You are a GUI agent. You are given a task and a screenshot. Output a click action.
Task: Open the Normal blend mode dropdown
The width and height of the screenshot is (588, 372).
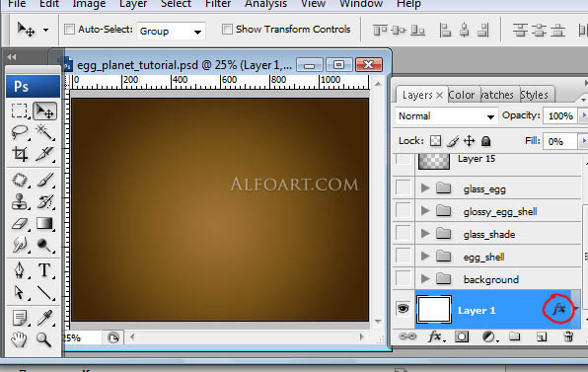pyautogui.click(x=446, y=116)
